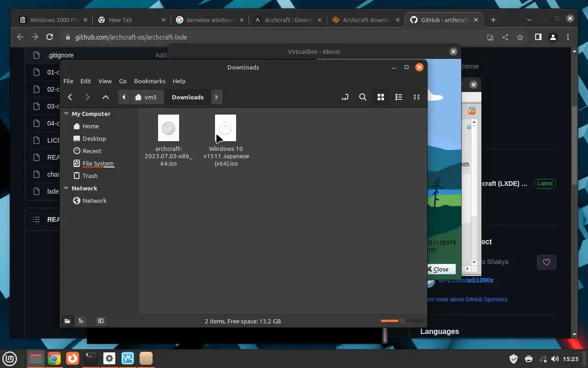Open the Linux Mint start menu
Image resolution: width=588 pixels, height=368 pixels.
[x=10, y=358]
